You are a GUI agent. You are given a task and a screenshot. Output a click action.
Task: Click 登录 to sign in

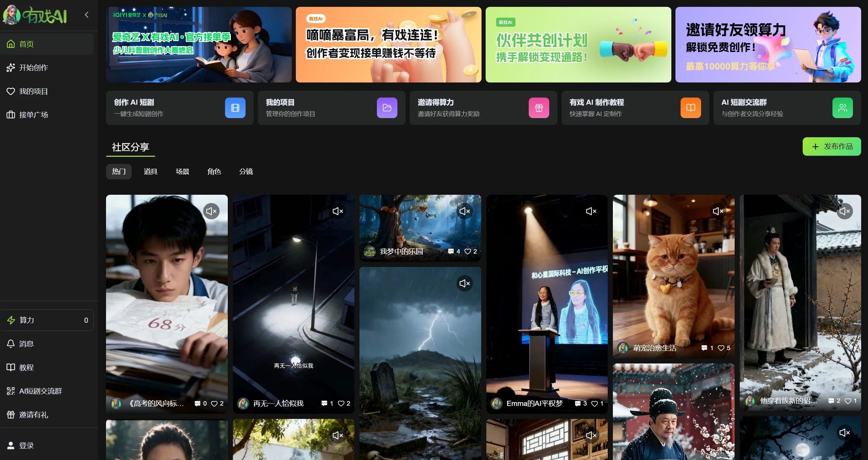pos(26,445)
